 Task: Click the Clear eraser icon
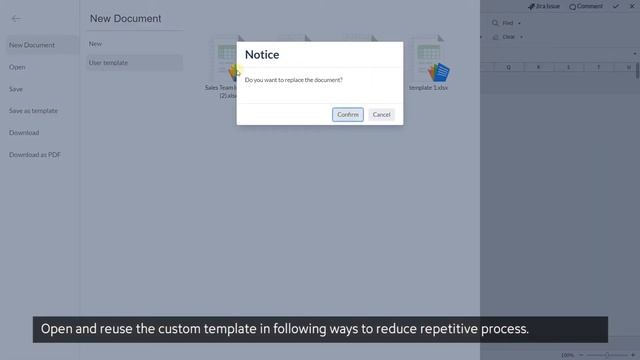496,37
